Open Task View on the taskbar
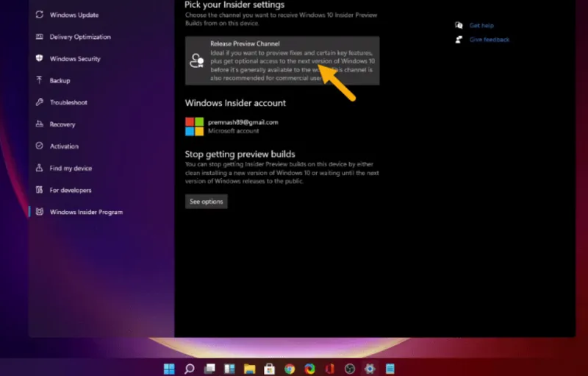 pos(209,369)
